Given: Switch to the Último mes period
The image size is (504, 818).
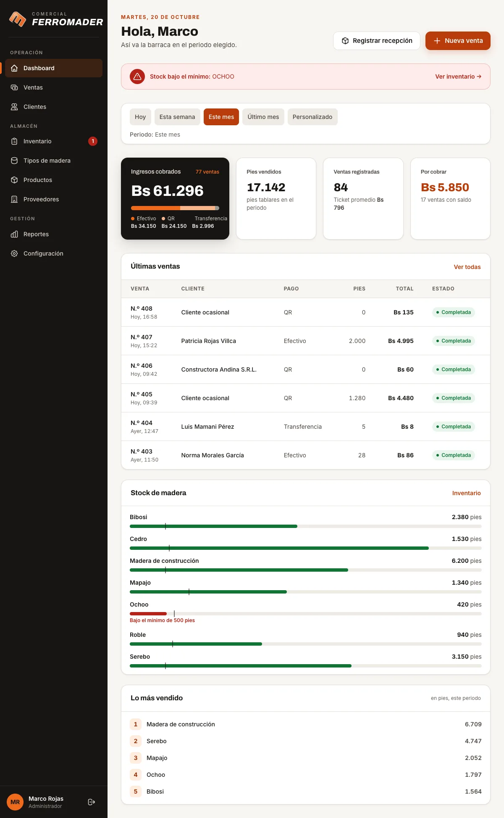Looking at the screenshot, I should point(263,117).
